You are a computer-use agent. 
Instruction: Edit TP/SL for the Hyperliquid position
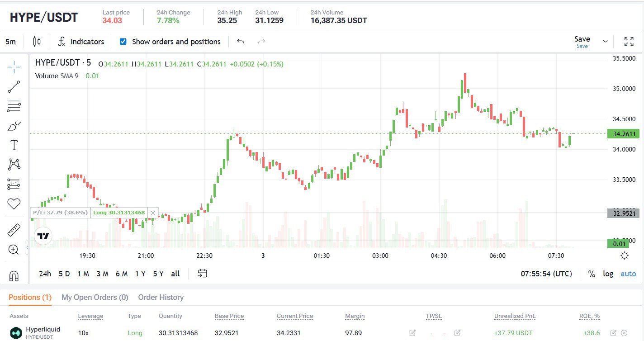(x=457, y=333)
